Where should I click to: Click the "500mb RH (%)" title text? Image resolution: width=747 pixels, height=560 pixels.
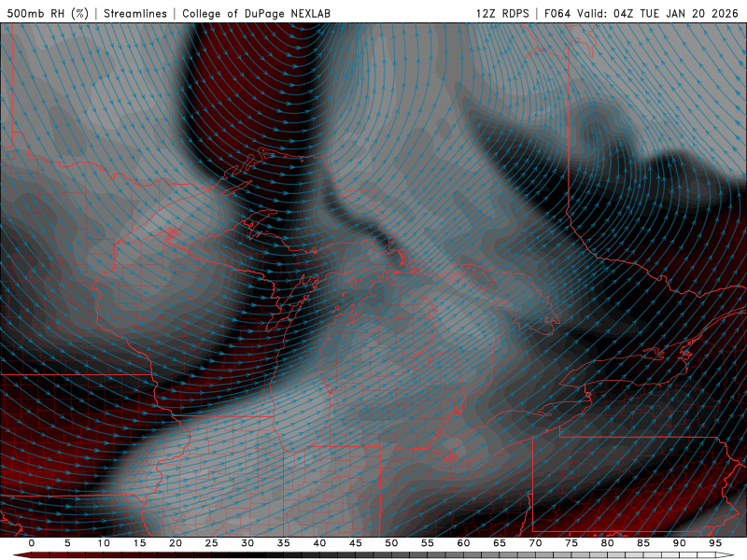pos(48,13)
